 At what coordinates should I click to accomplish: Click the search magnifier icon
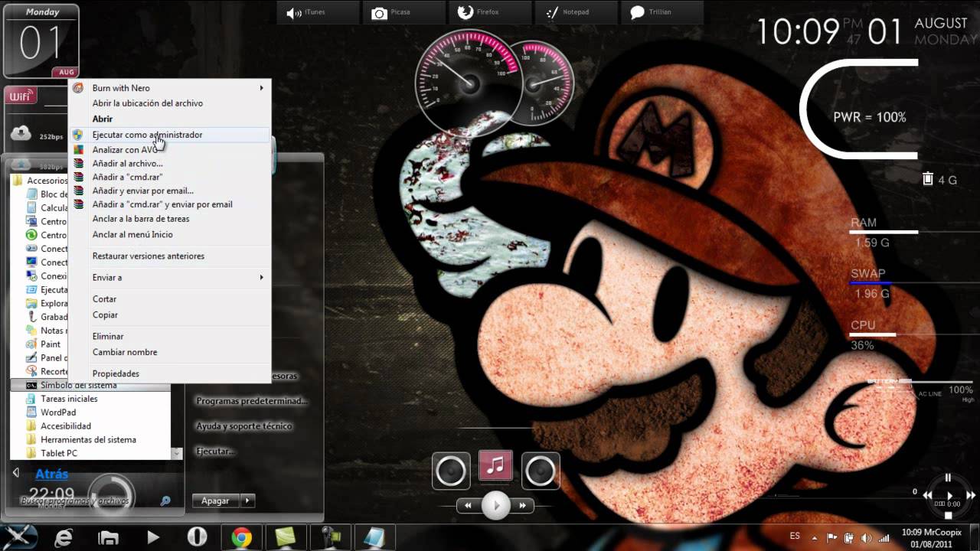pyautogui.click(x=165, y=501)
